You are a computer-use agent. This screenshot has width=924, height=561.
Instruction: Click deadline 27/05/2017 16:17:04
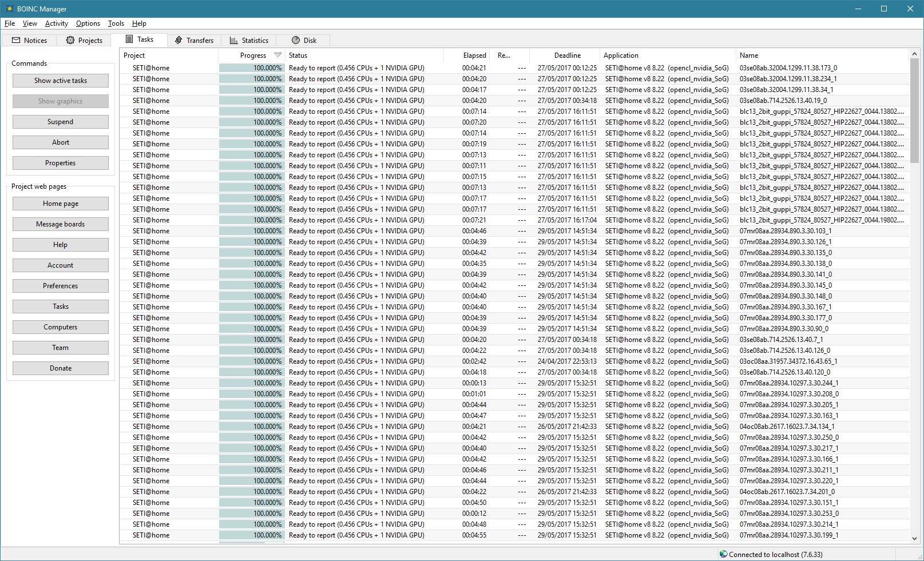pyautogui.click(x=567, y=220)
